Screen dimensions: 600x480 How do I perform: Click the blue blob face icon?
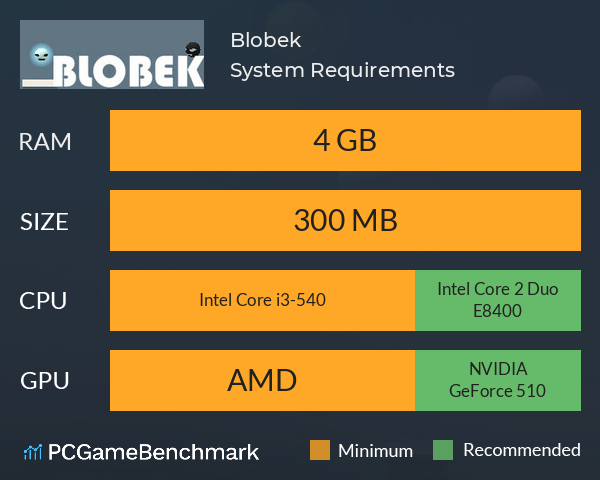pyautogui.click(x=41, y=56)
